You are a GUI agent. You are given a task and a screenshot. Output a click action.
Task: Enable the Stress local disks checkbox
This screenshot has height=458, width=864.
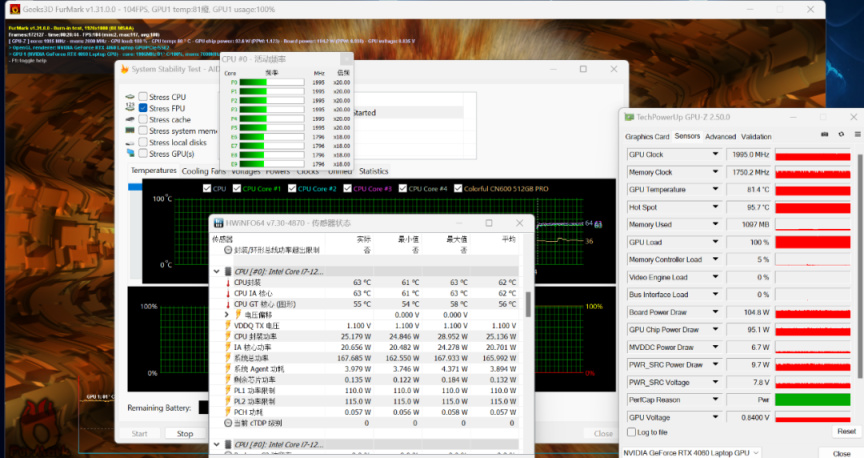[143, 142]
